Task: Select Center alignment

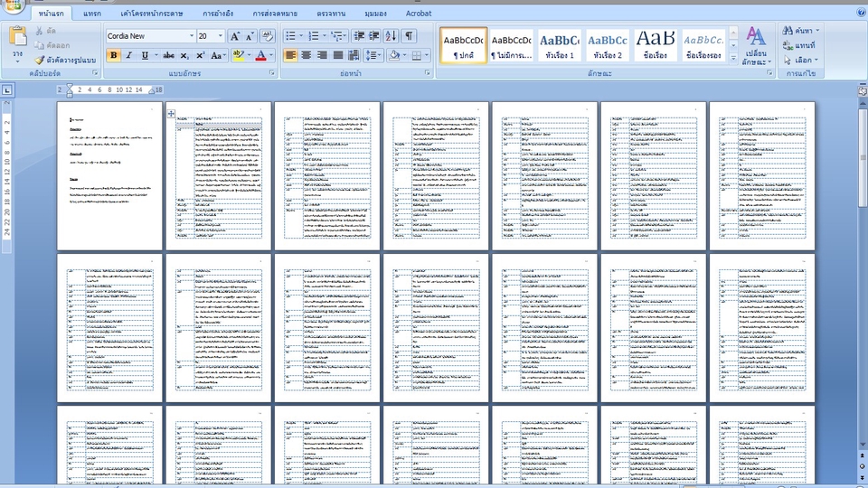Action: coord(306,55)
